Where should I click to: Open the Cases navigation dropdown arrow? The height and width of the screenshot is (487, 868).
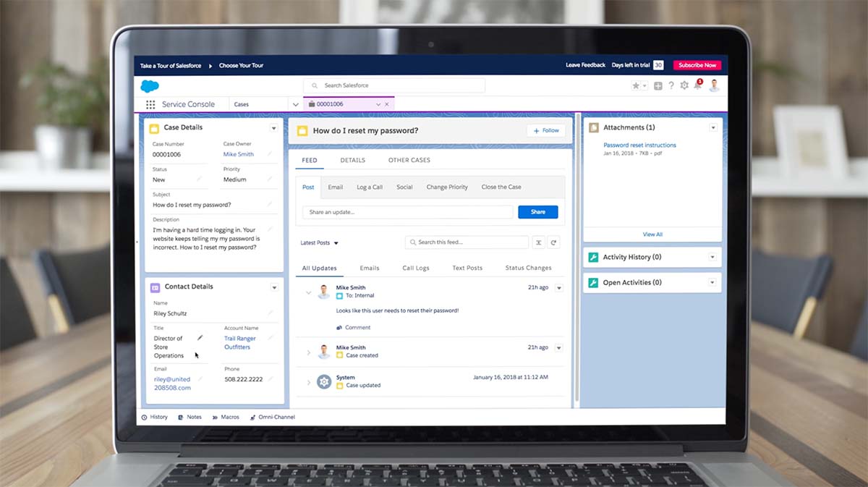(x=294, y=104)
